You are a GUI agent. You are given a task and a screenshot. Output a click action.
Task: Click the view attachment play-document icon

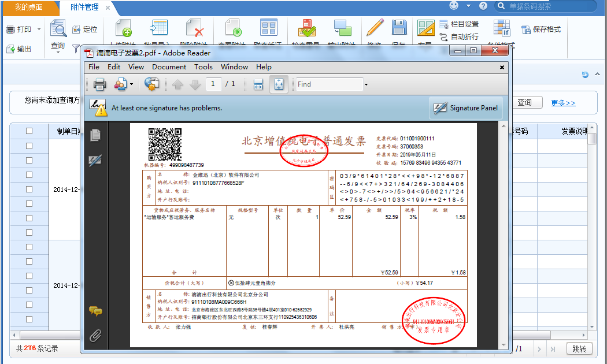coord(234,28)
